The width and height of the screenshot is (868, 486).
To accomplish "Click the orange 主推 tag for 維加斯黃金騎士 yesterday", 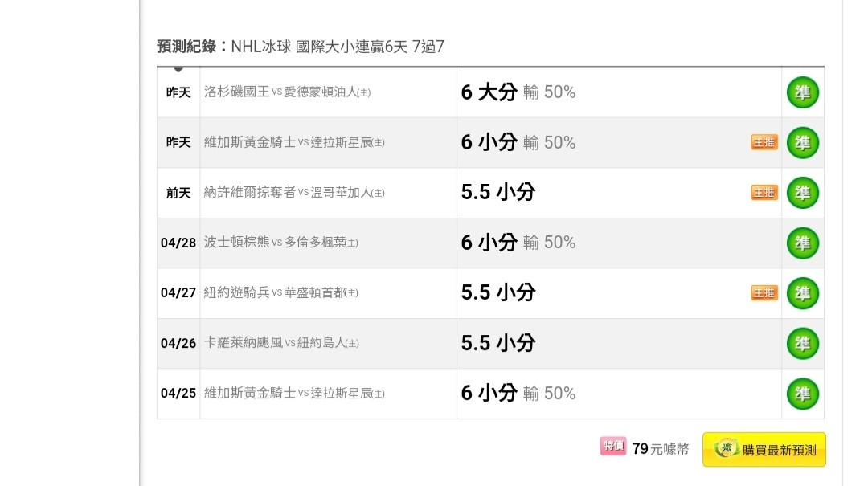I will click(764, 142).
